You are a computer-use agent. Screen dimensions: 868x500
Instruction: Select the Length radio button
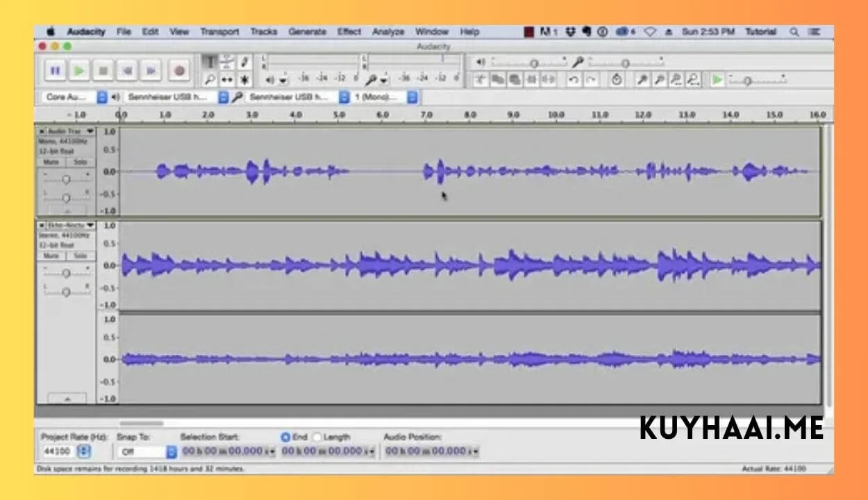[317, 437]
